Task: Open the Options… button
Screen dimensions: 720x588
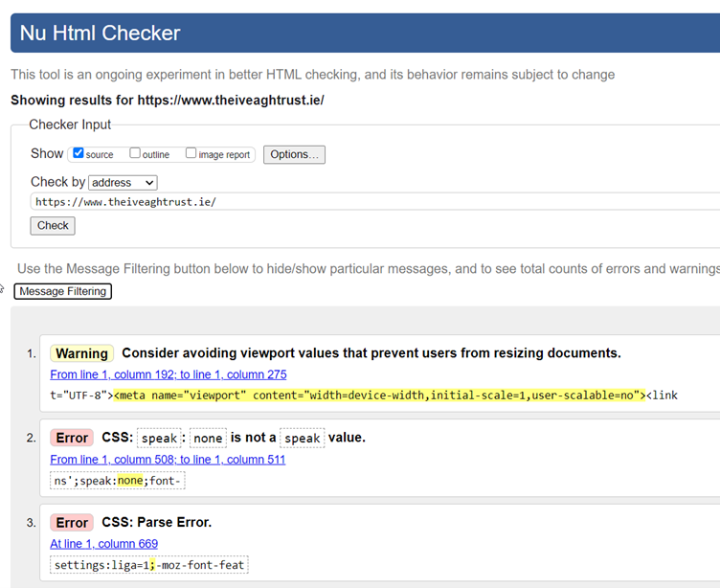Action: point(294,154)
